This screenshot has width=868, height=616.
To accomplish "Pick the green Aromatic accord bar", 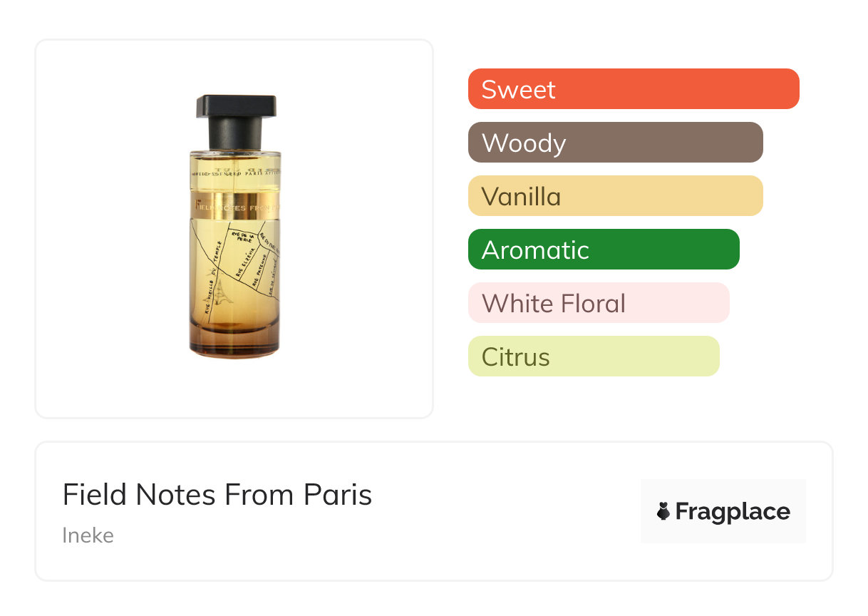I will [x=604, y=250].
